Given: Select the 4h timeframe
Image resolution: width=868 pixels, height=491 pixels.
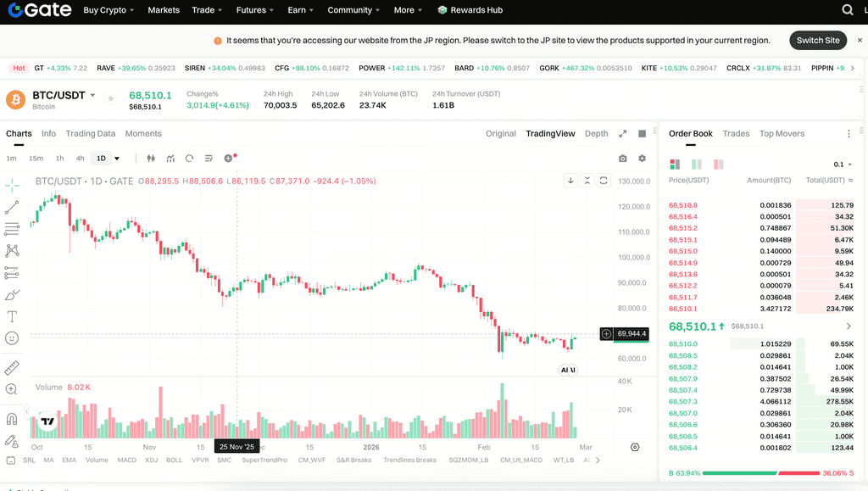Looking at the screenshot, I should tap(81, 159).
